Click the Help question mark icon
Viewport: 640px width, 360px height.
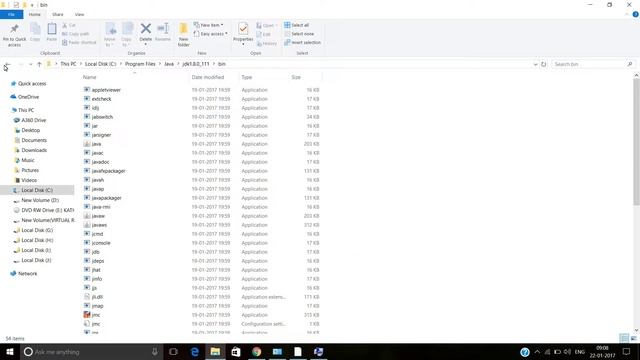[x=636, y=14]
